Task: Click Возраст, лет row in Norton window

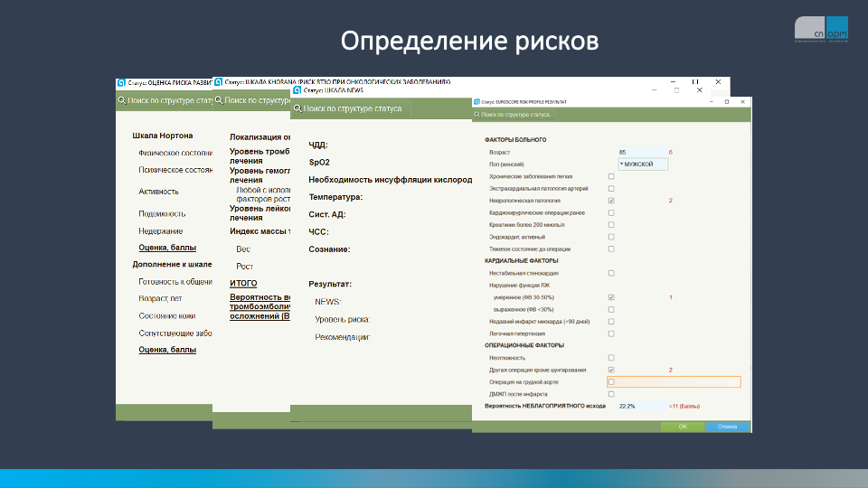Action: (x=161, y=298)
